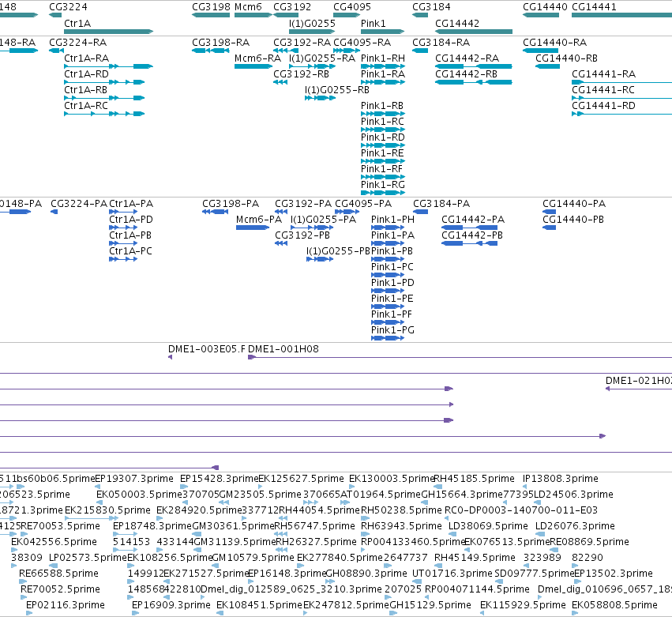Select the Ctr1A-PC protein label
This screenshot has width=672, height=617.
tap(131, 251)
